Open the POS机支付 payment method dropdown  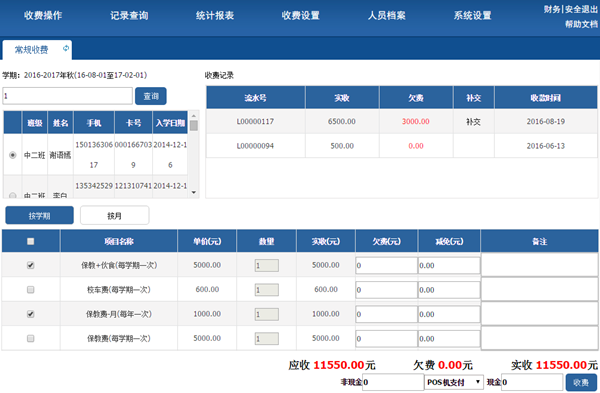point(454,382)
